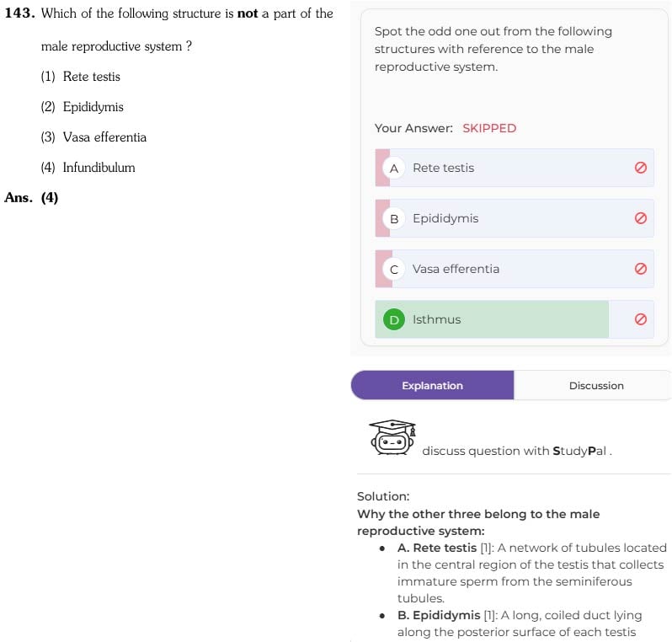Select the letter A option circle
The image size is (672, 642).
coord(394,169)
